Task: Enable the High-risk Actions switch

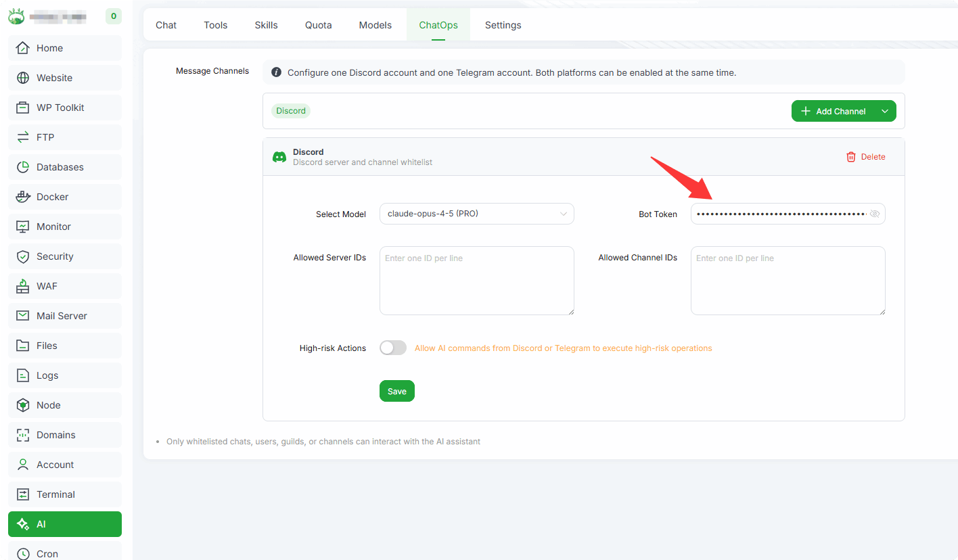Action: 393,348
